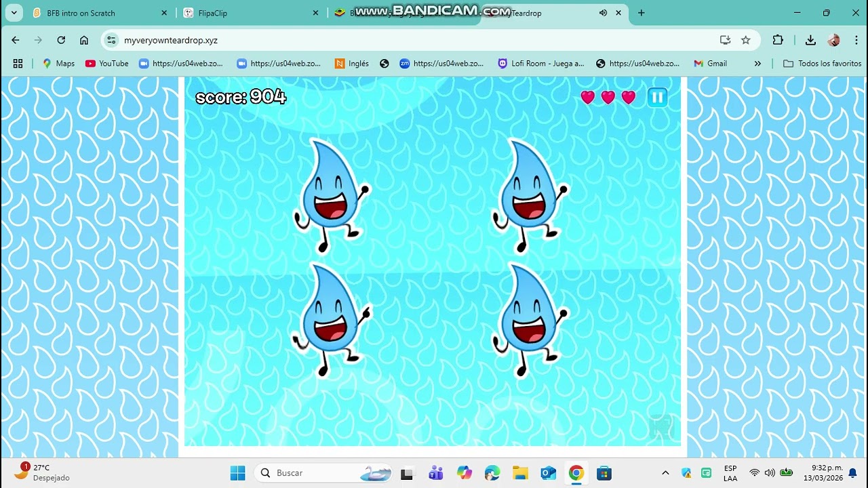
Task: Open the Inglés bookmark
Action: 352,63
